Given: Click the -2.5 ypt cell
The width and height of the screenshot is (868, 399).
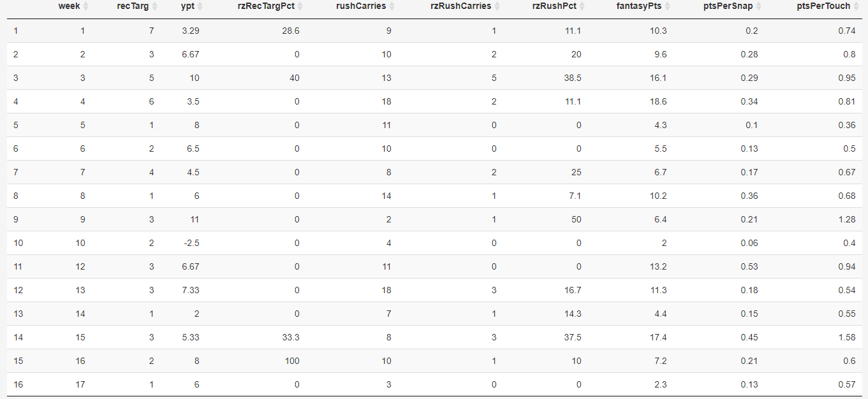Looking at the screenshot, I should click(x=191, y=243).
